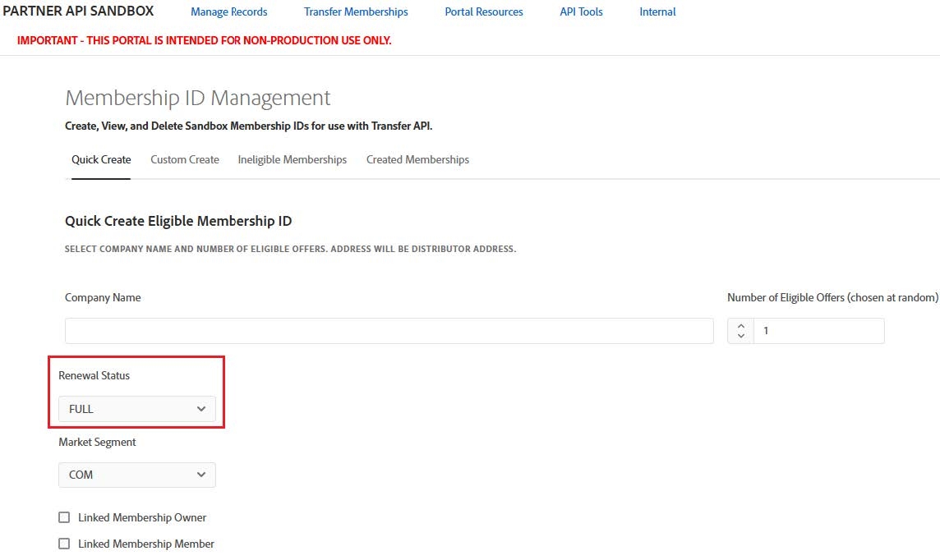Select the Quick Create tab
The image size is (940, 560).
coord(101,159)
